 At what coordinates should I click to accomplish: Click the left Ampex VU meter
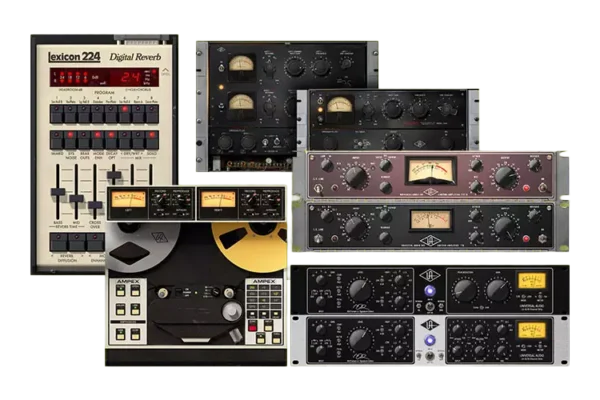(x=128, y=200)
